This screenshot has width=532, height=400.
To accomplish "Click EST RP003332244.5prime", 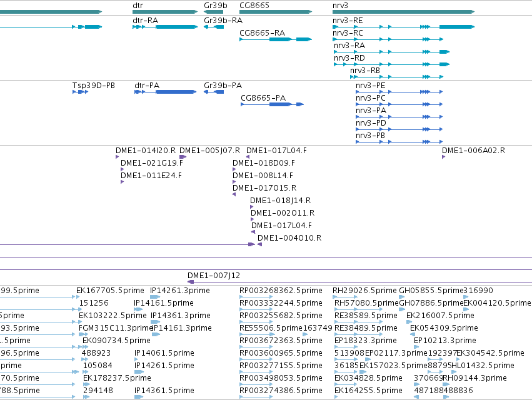I will [x=281, y=303].
